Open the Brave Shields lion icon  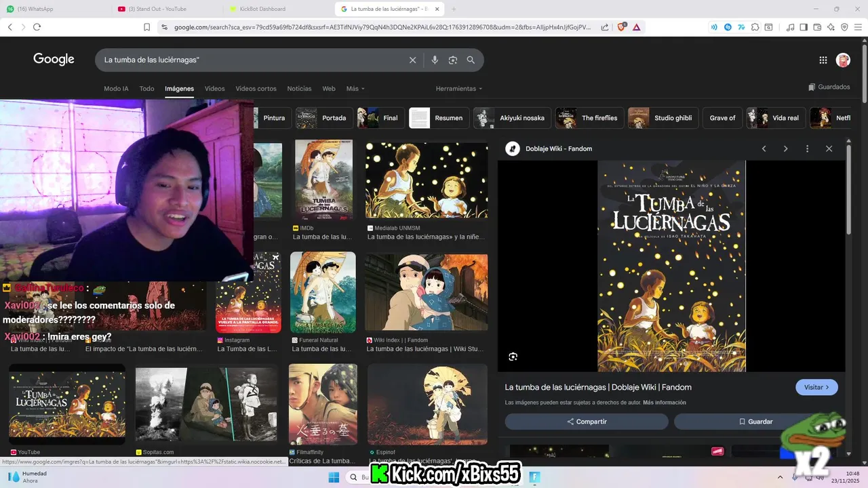[621, 27]
